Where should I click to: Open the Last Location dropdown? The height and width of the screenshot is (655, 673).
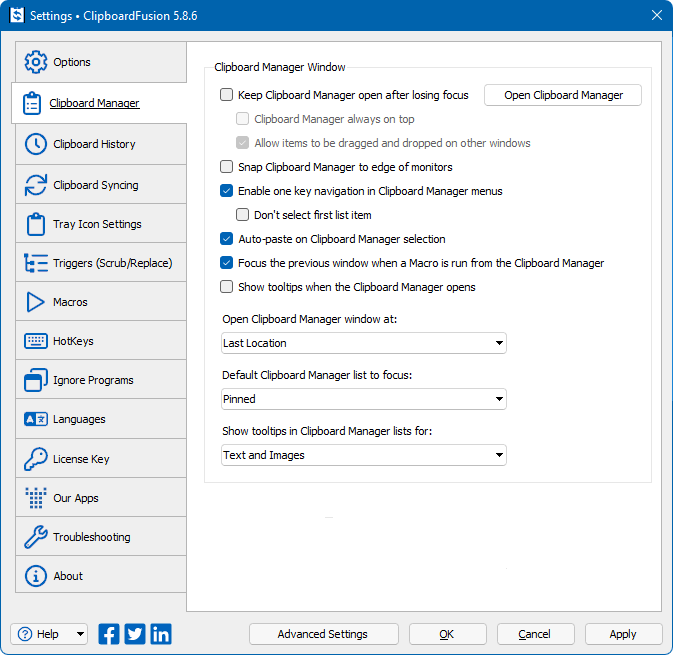coord(364,343)
